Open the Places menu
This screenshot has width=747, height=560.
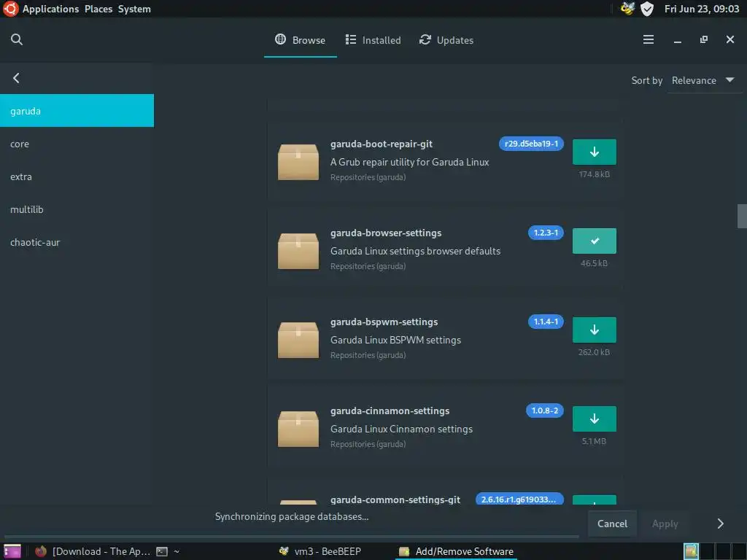coord(98,9)
